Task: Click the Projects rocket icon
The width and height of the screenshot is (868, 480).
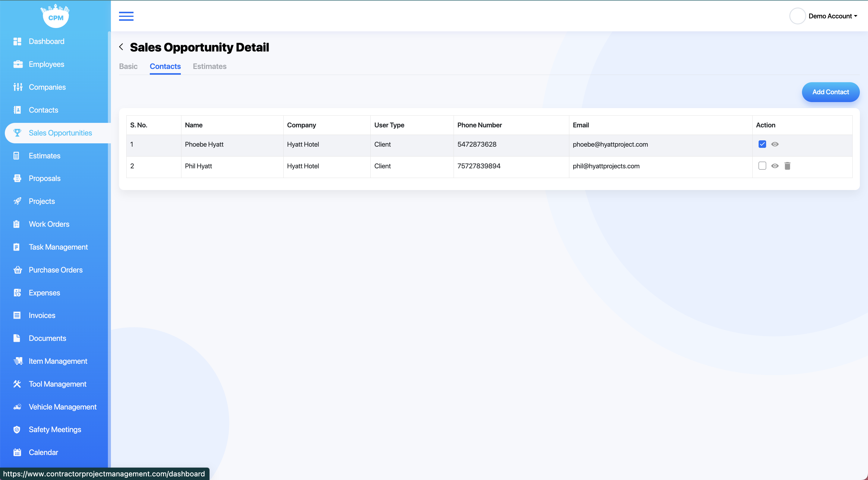Action: pos(17,201)
